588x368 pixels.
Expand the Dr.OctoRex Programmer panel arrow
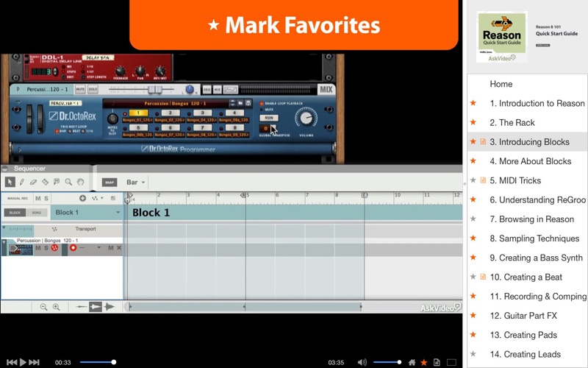(20, 149)
